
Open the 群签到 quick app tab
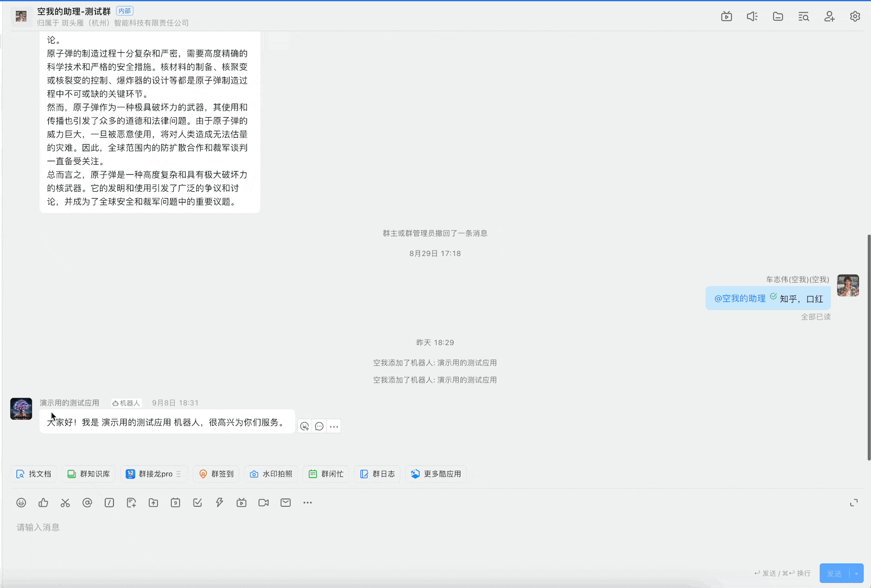click(216, 474)
